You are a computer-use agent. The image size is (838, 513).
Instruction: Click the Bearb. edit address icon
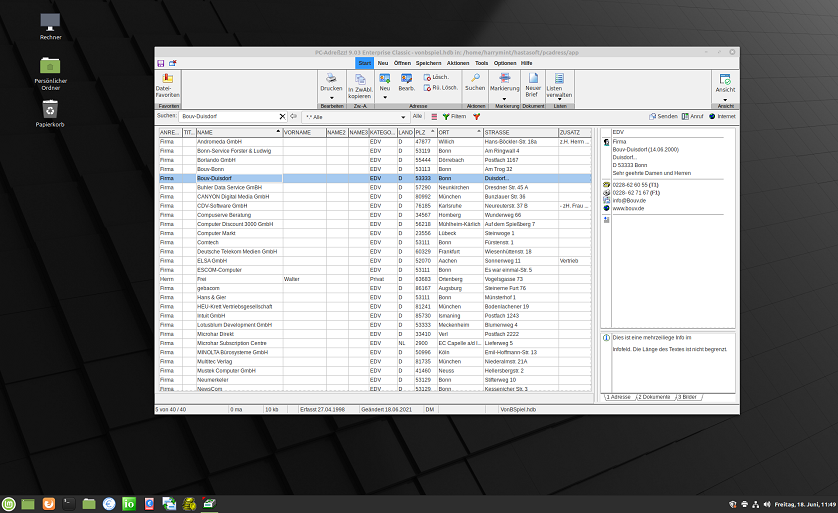407,80
